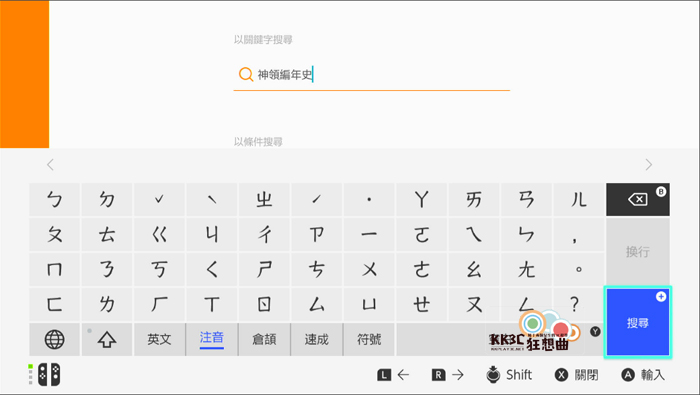Screen dimensions: 700x395
Task: Tap the ㄜ key
Action: pos(421,269)
